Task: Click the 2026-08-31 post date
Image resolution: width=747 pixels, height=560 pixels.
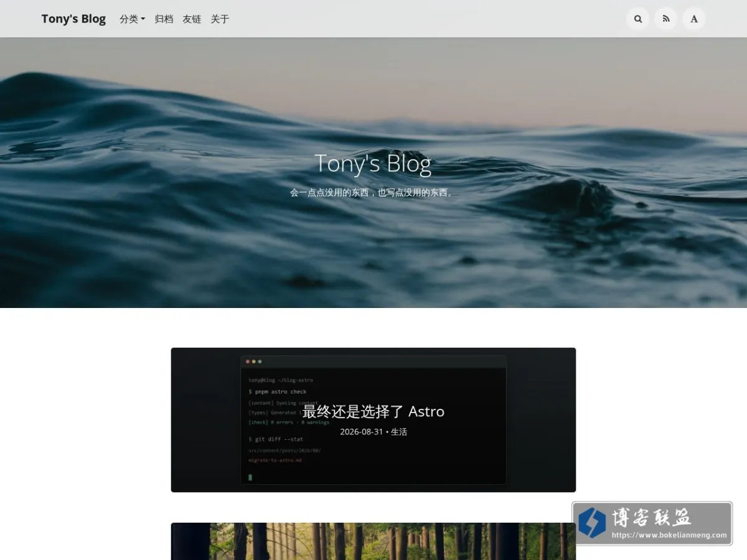Action: (362, 432)
